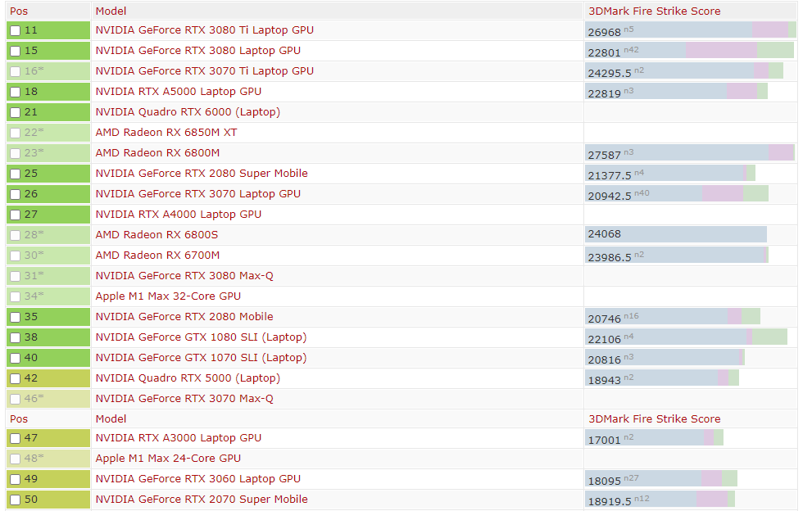Open Apple M1 Max 24-Core GPU
Image resolution: width=812 pixels, height=511 pixels.
point(168,459)
